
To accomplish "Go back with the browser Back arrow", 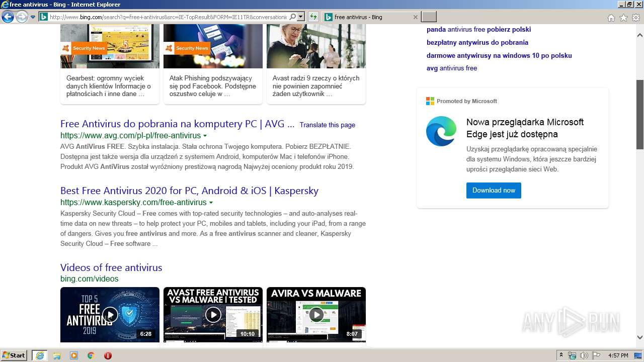I will click(8, 17).
